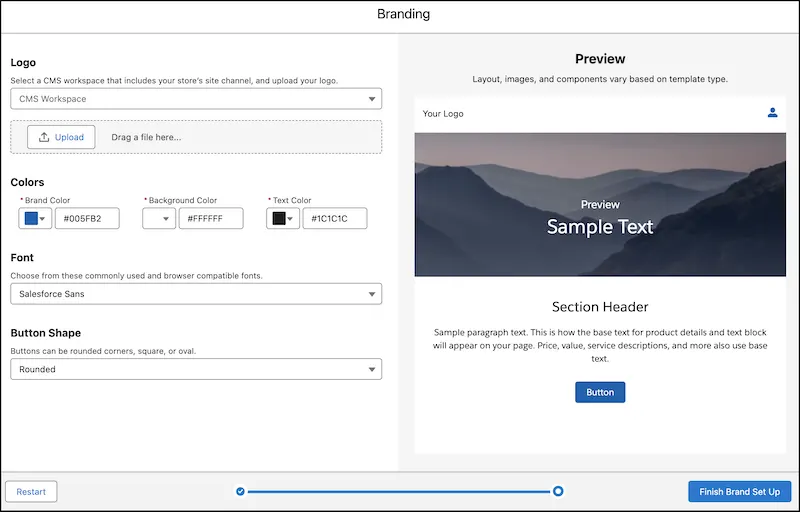This screenshot has height=512, width=800.
Task: Click the current step circle on progress bar
Action: (558, 491)
